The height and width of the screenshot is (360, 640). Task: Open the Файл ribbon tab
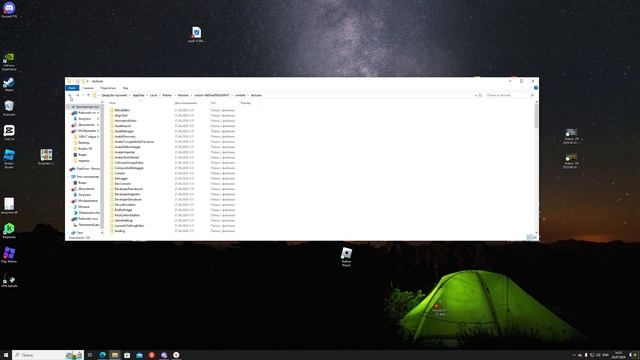click(72, 88)
